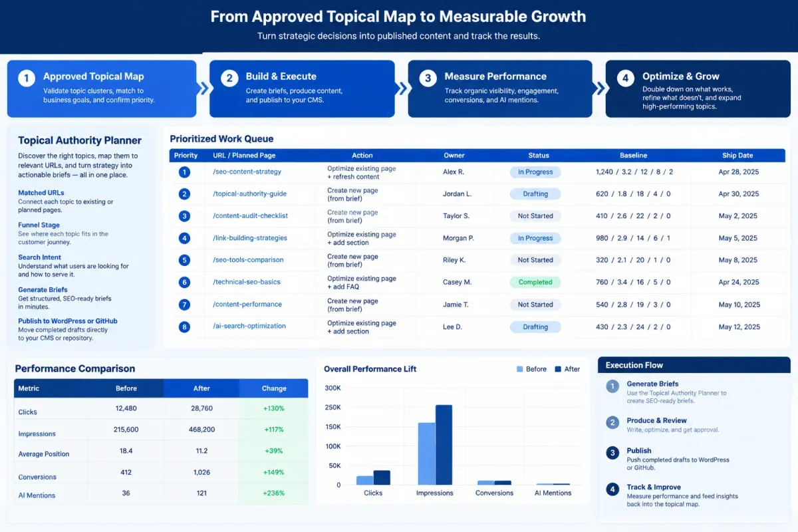Open the Build & Execute step card

click(302, 88)
